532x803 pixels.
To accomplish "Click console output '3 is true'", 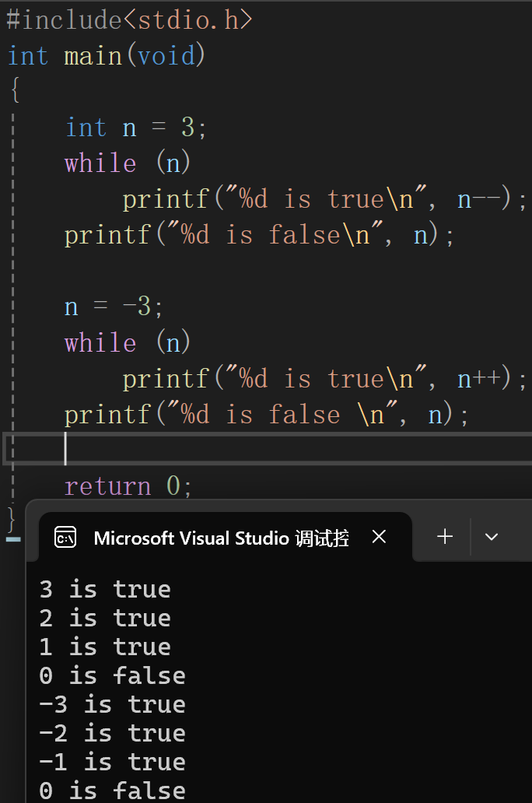I will tap(105, 590).
